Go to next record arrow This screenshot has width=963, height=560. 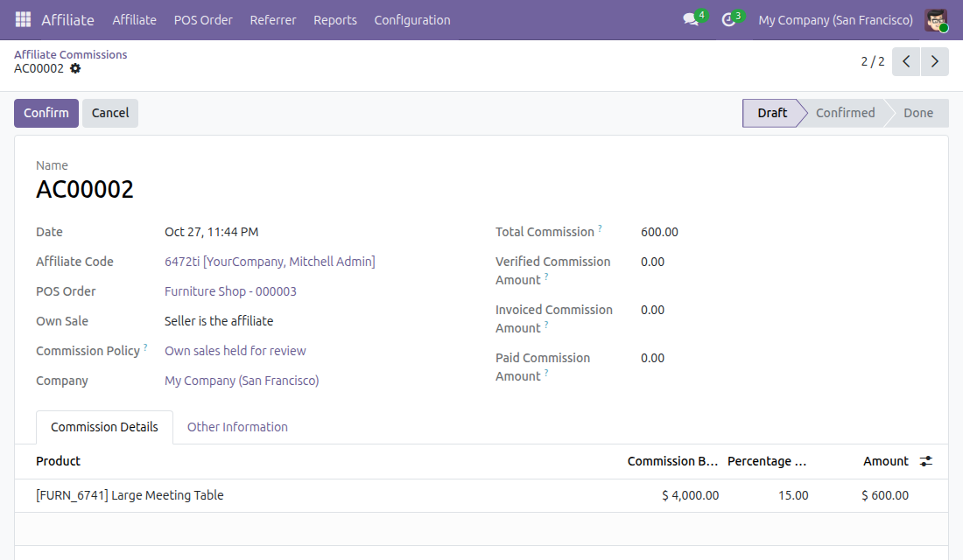(935, 61)
